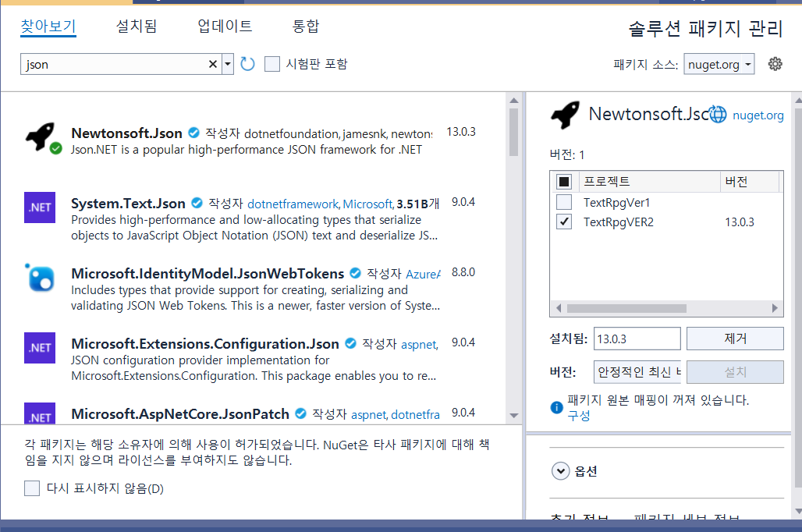Select the Newtonsoft.Json package title
Image resolution: width=802 pixels, height=532 pixels.
click(126, 133)
